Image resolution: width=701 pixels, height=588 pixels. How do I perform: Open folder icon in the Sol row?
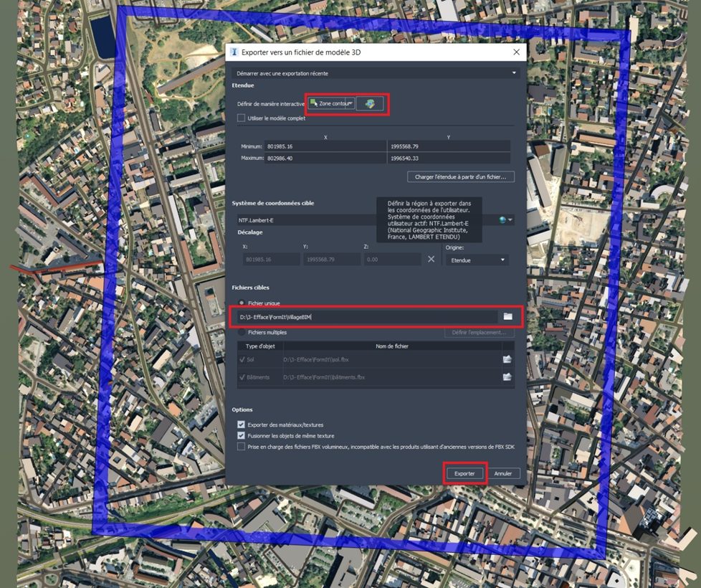click(507, 359)
